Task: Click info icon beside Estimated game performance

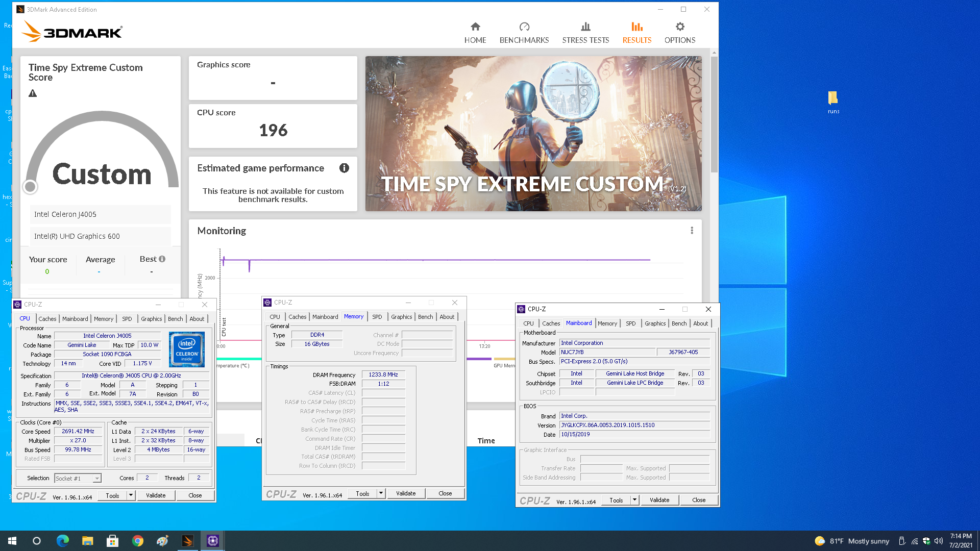Action: (x=344, y=168)
